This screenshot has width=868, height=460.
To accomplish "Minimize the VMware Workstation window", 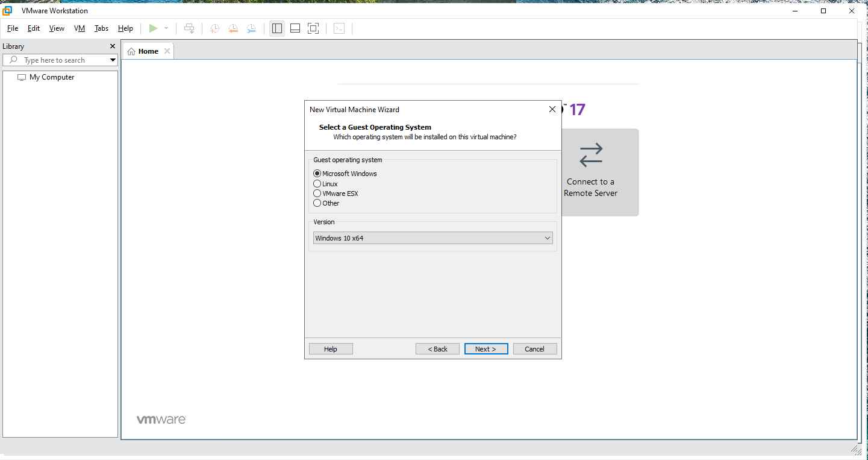I will point(796,11).
